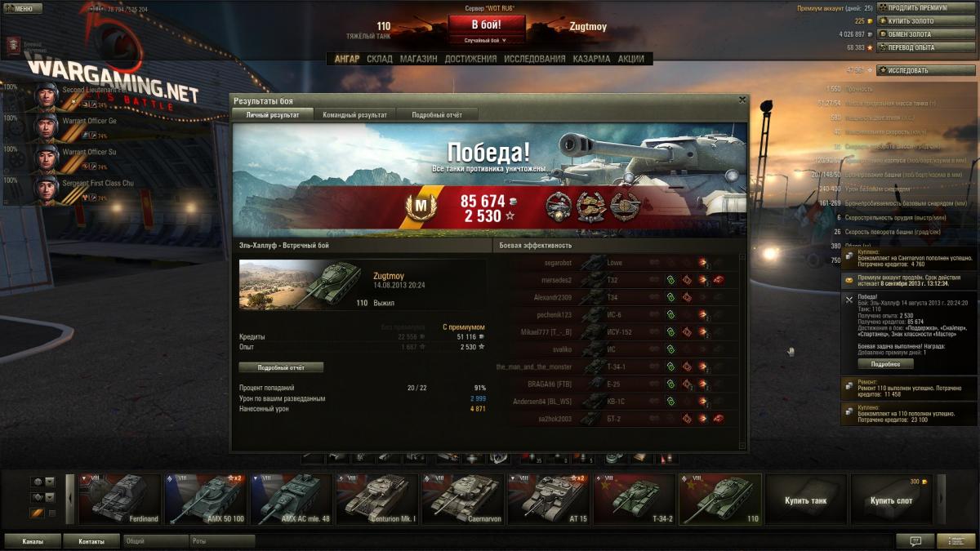Screen dimensions: 980x551
Task: Open the chat window icon at bottom right
Action: (915, 540)
